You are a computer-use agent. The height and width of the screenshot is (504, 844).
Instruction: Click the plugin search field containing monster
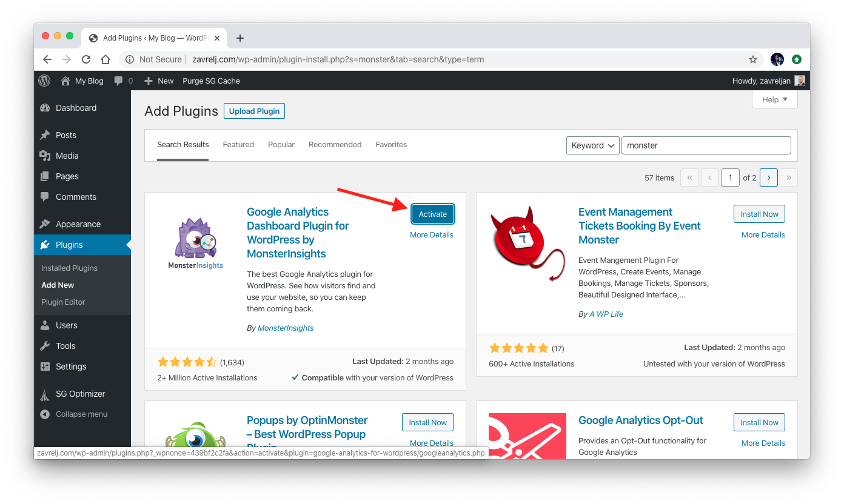706,145
